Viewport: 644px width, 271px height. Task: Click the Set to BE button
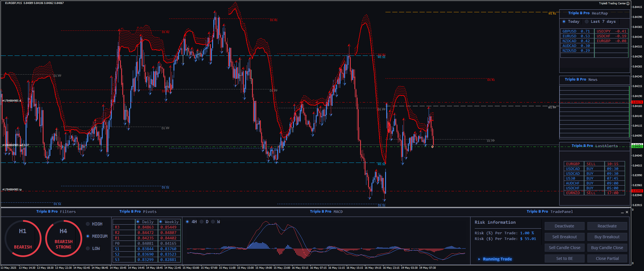pos(564,258)
